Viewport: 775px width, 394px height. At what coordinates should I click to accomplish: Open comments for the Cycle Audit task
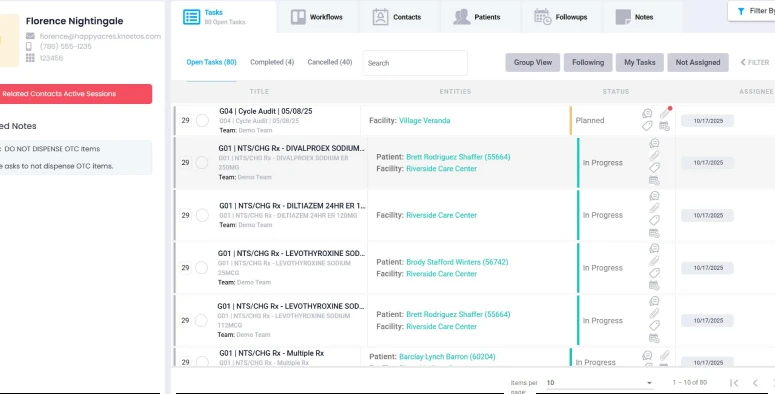pos(647,114)
